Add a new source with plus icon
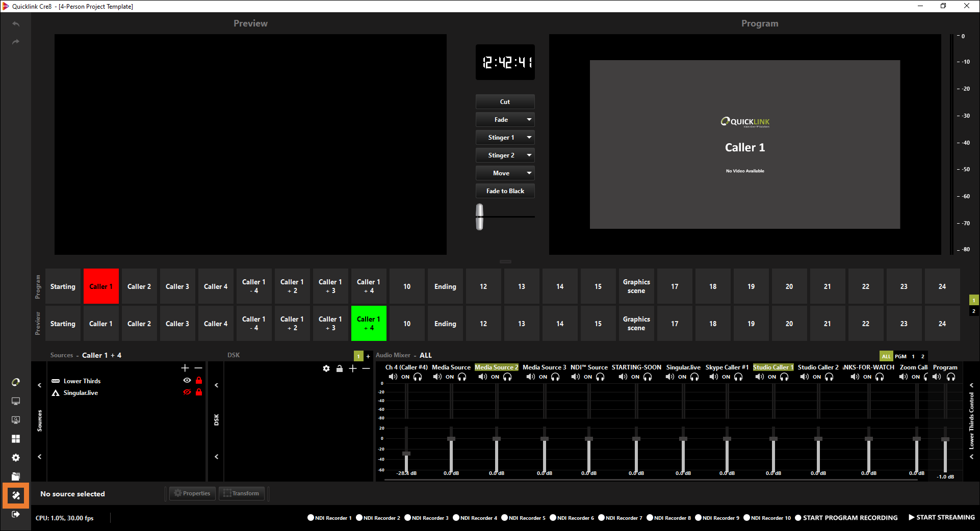The image size is (980, 531). click(x=185, y=368)
